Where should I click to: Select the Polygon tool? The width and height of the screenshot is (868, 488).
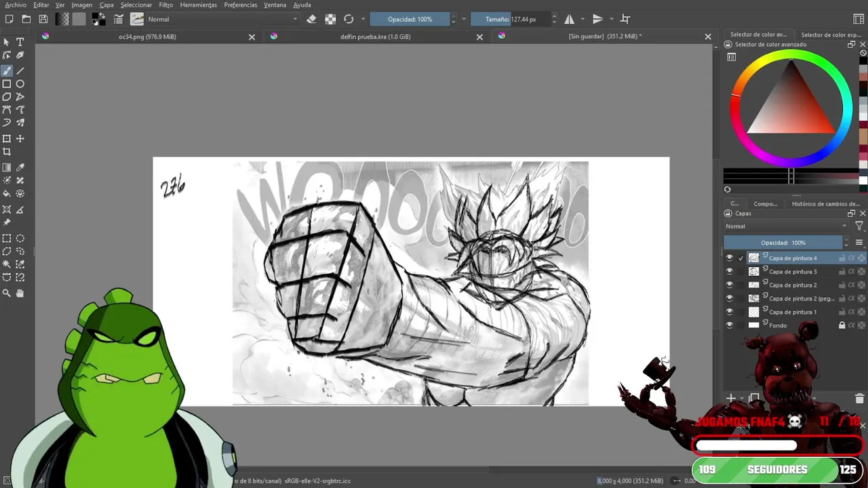point(7,97)
